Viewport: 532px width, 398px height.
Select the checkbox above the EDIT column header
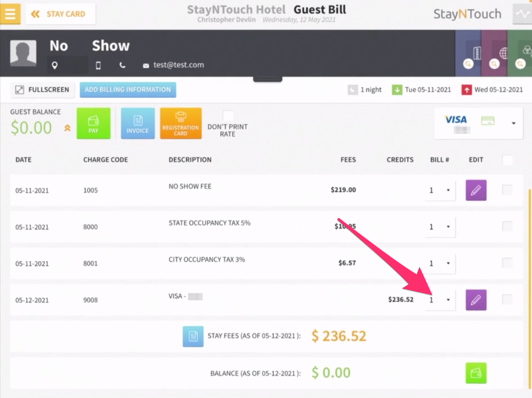(507, 160)
